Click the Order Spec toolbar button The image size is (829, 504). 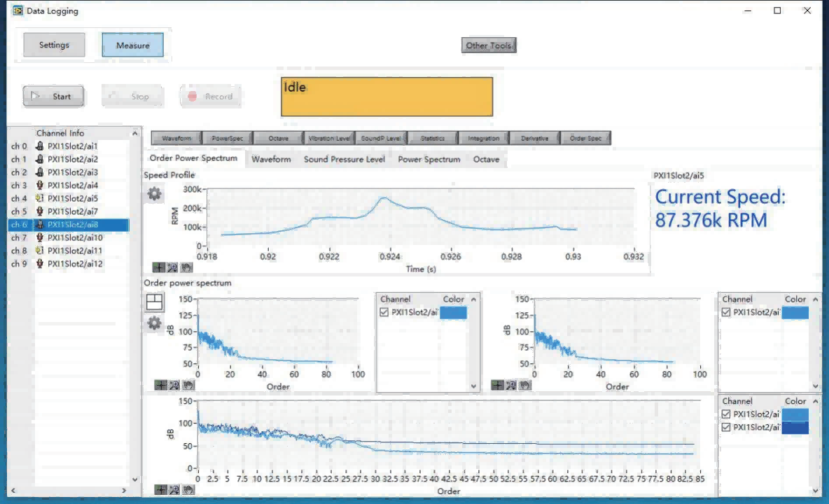(x=586, y=139)
